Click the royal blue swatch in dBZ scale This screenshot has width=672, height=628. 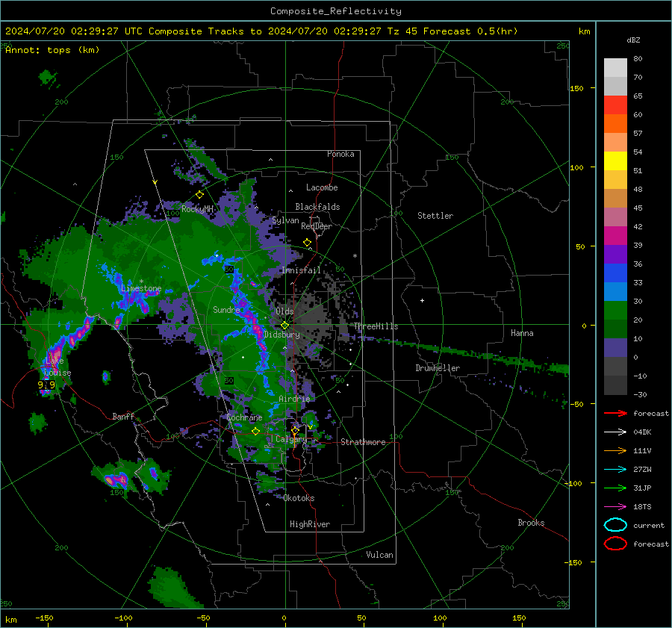coord(615,273)
